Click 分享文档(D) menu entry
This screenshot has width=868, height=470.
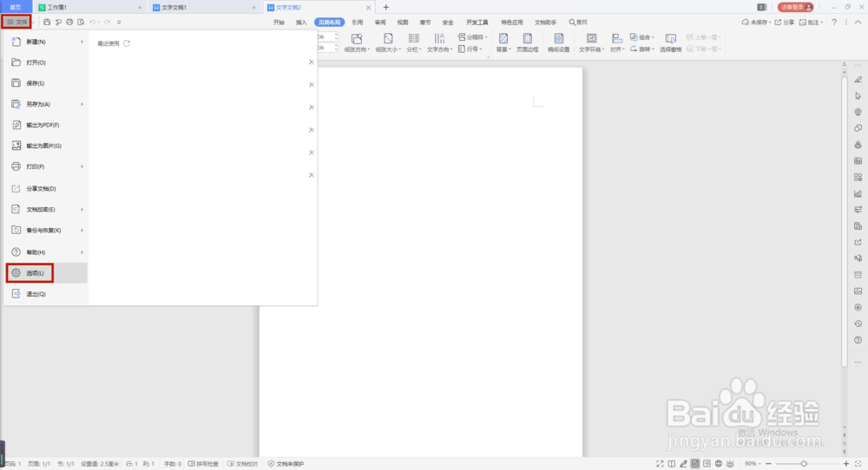[x=47, y=188]
